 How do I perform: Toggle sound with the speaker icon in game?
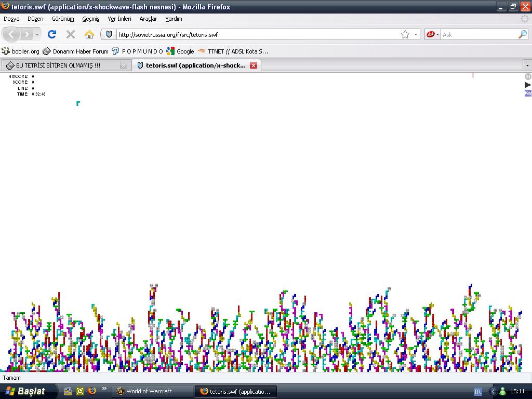point(528,85)
